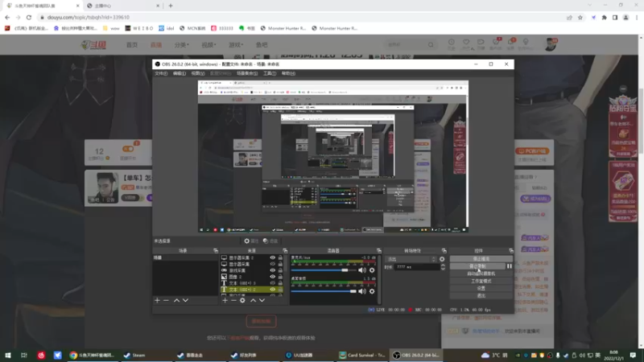Mute the second mixer channel speaker
This screenshot has height=362, width=644.
tap(361, 291)
